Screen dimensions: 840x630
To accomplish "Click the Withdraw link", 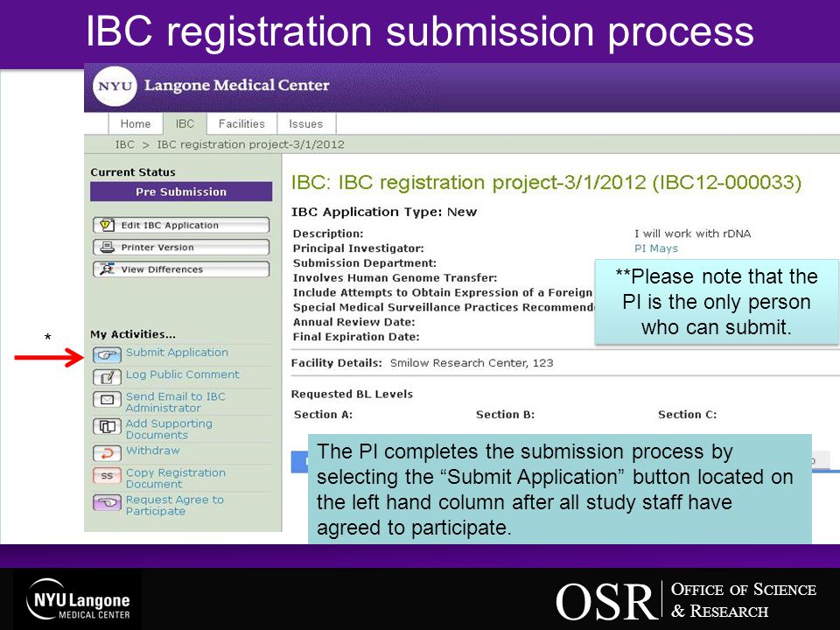I will click(x=152, y=451).
